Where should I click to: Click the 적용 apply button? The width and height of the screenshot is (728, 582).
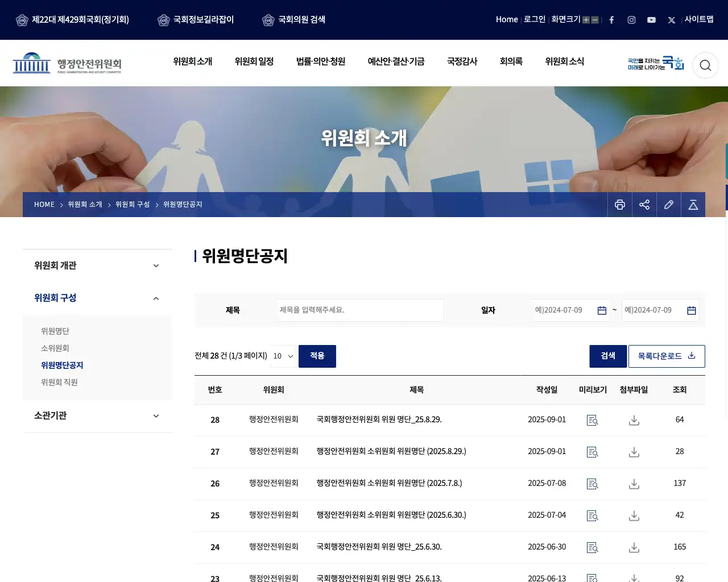coord(317,356)
